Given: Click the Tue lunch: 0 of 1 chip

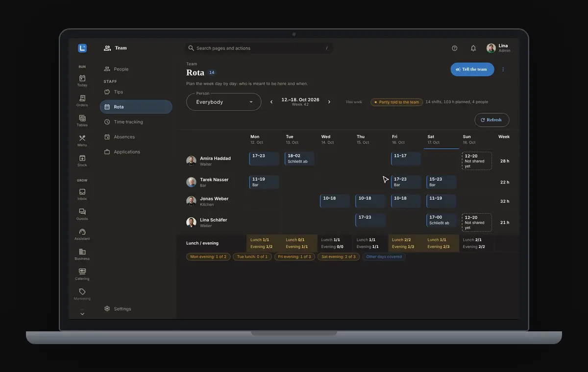Looking at the screenshot, I should coord(252,256).
